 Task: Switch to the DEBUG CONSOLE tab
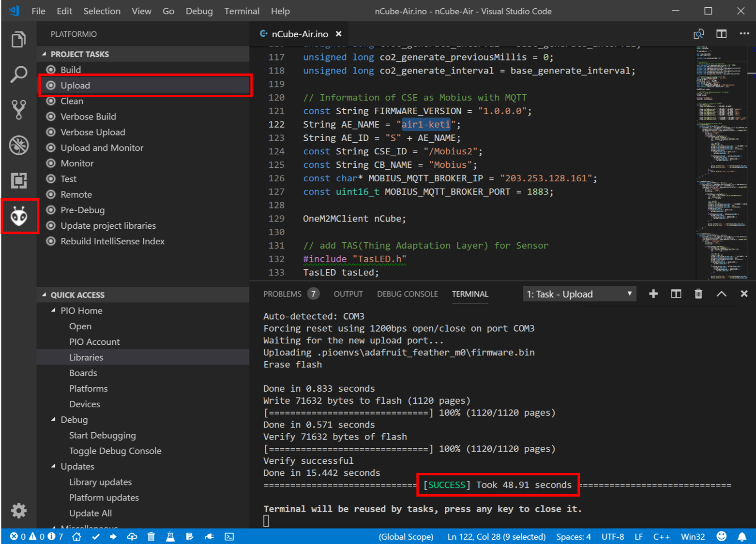click(x=408, y=294)
